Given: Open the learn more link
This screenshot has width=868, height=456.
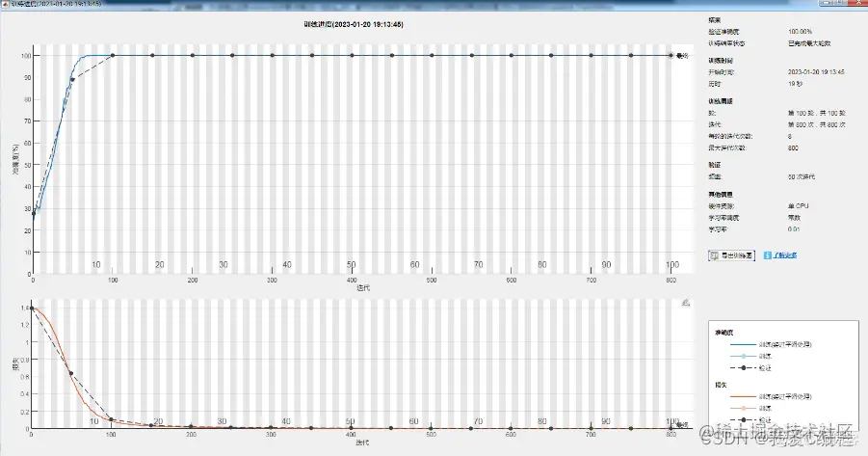Looking at the screenshot, I should (785, 255).
